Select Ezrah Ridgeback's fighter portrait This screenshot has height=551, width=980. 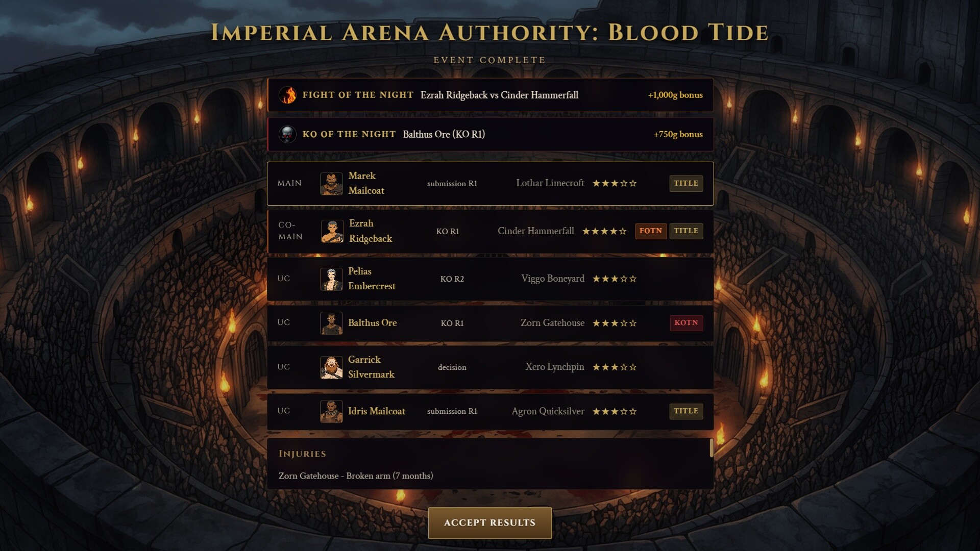(x=332, y=231)
